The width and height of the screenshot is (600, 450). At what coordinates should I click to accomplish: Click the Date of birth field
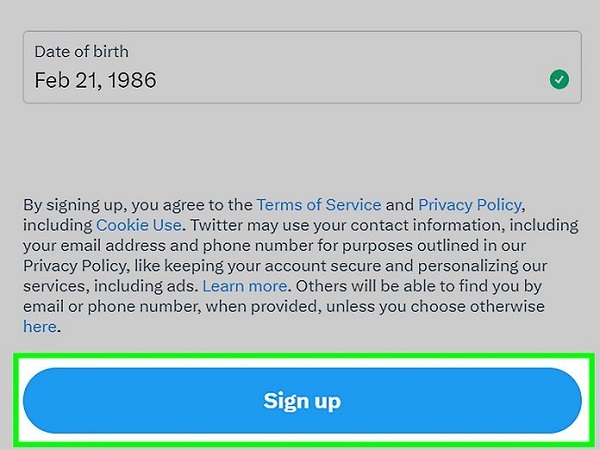tap(302, 67)
